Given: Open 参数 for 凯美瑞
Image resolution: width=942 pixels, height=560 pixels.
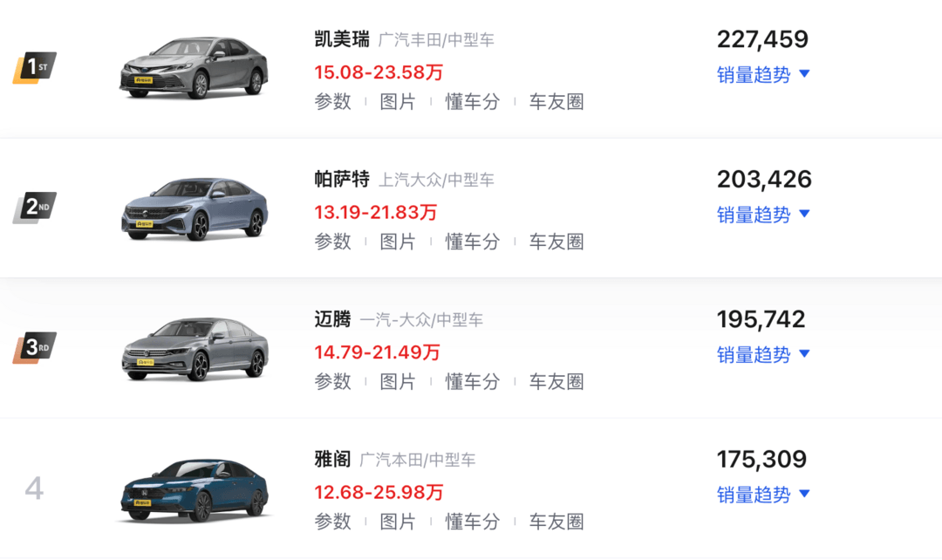Looking at the screenshot, I should (333, 101).
